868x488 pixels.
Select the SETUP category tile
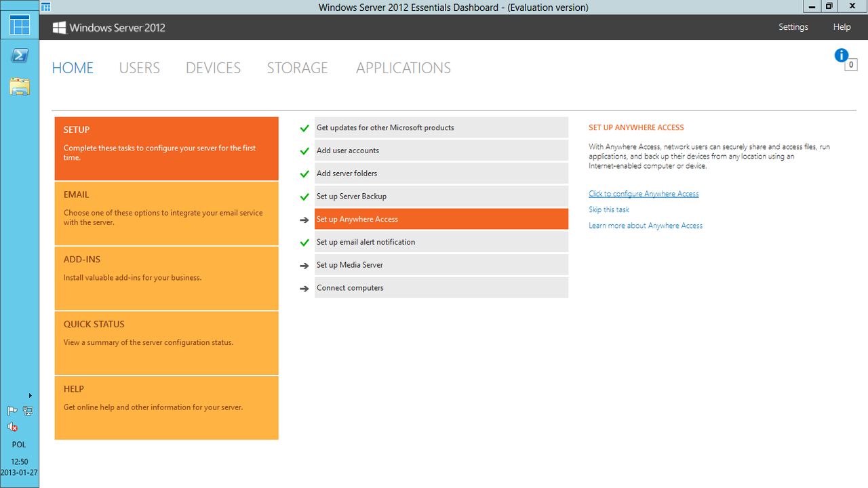click(167, 148)
